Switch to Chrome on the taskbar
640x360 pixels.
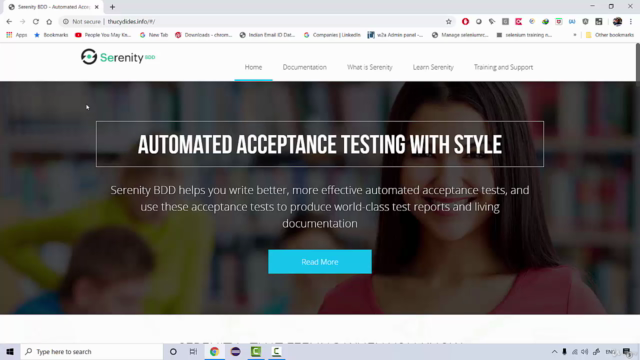214,351
